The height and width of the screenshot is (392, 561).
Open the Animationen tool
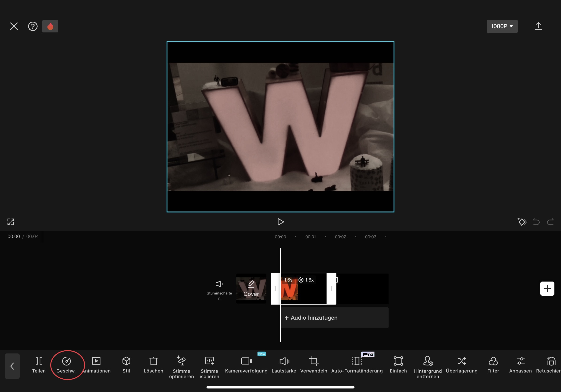96,365
